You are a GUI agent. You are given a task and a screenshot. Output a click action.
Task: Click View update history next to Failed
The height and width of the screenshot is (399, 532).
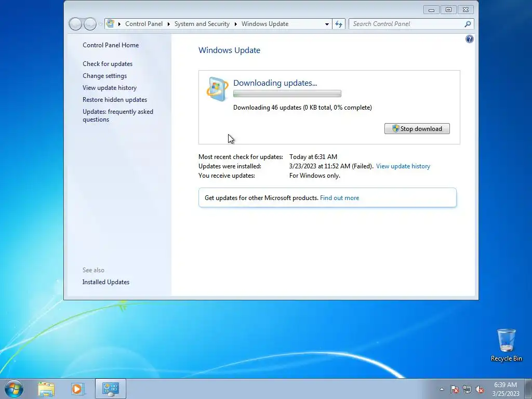[x=403, y=166]
